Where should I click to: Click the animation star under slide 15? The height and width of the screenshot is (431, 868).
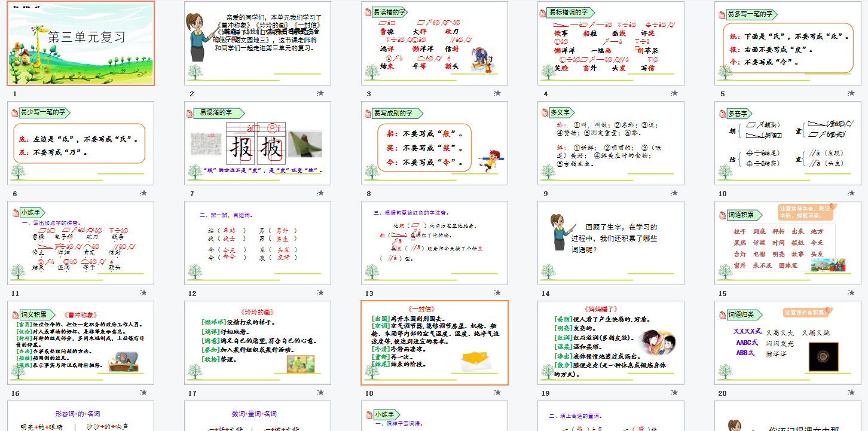pyautogui.click(x=851, y=293)
